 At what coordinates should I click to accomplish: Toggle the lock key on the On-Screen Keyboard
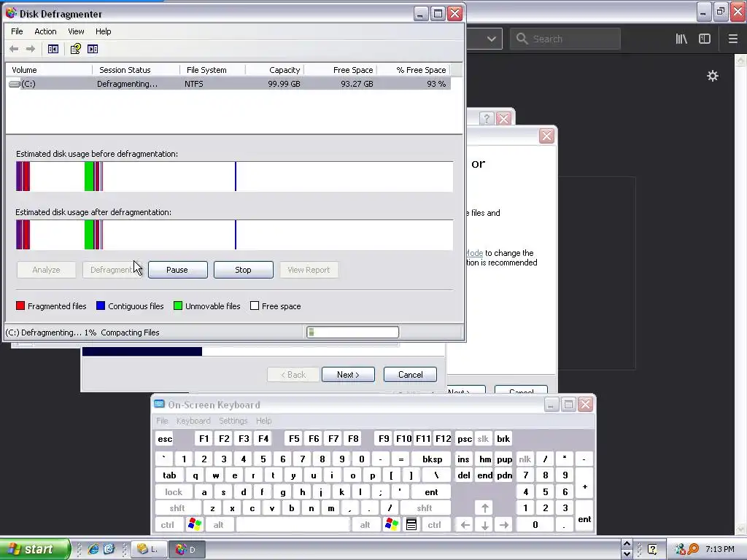coord(174,492)
